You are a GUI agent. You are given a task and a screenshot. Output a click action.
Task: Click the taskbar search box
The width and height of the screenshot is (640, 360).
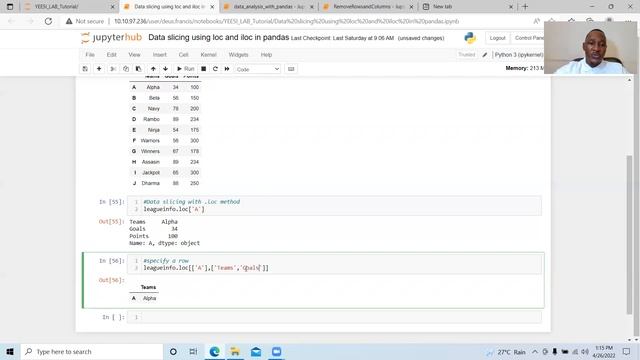(x=91, y=351)
